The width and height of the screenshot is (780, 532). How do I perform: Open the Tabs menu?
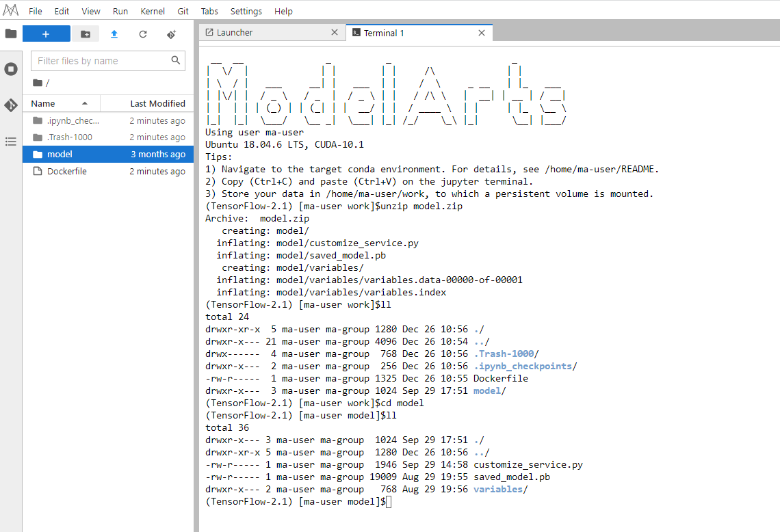[209, 11]
